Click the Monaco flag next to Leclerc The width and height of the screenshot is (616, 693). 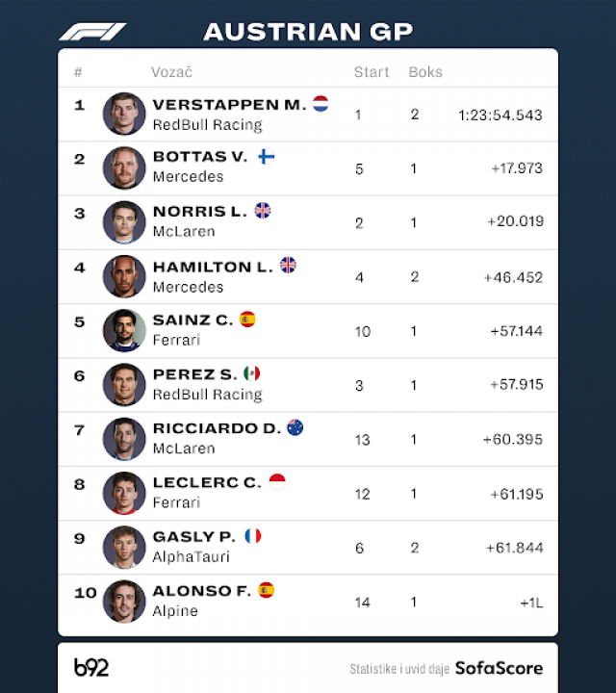277,481
